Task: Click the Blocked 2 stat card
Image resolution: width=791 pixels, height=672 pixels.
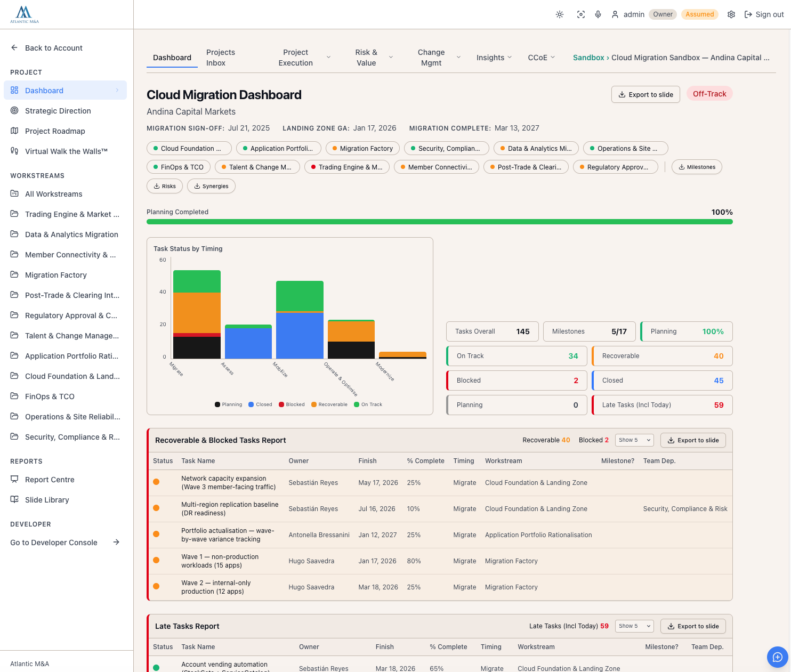Action: pyautogui.click(x=516, y=380)
